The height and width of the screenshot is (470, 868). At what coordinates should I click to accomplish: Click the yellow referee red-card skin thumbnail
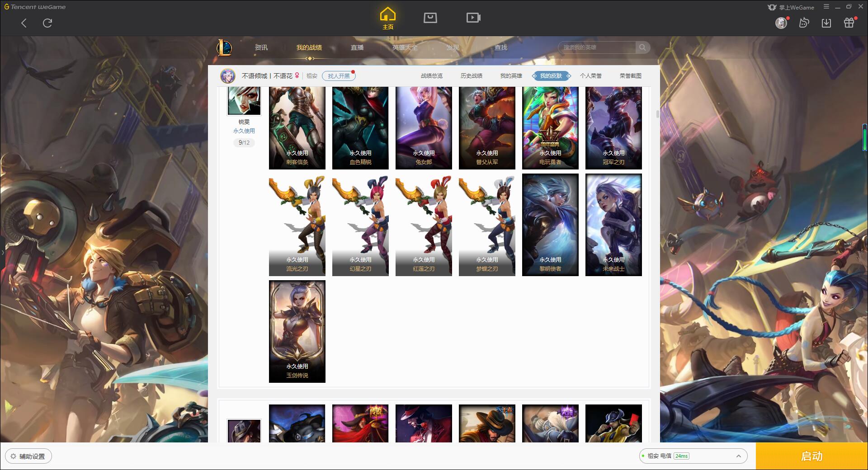click(613, 423)
